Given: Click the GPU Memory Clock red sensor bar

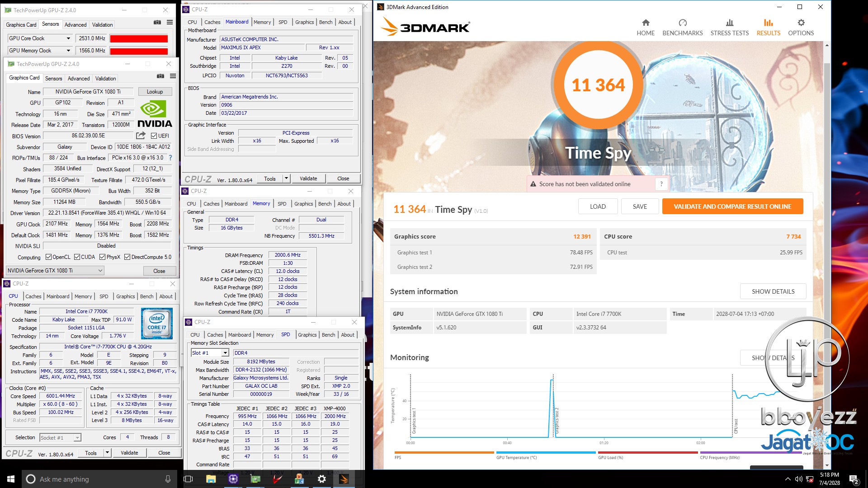Looking at the screenshot, I should click(139, 51).
